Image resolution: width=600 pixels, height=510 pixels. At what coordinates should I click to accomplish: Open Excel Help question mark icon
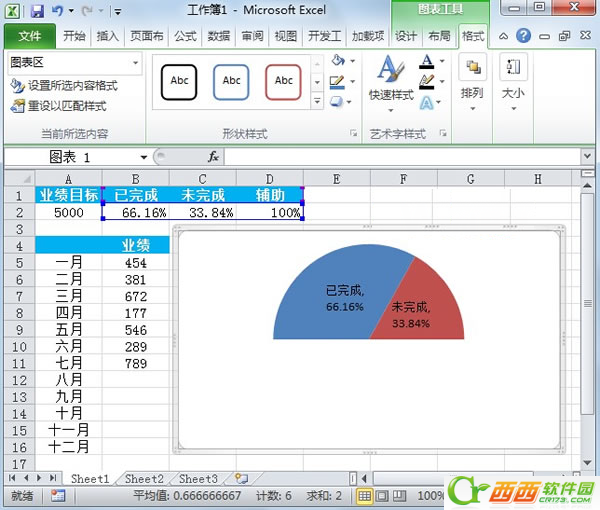click(523, 36)
